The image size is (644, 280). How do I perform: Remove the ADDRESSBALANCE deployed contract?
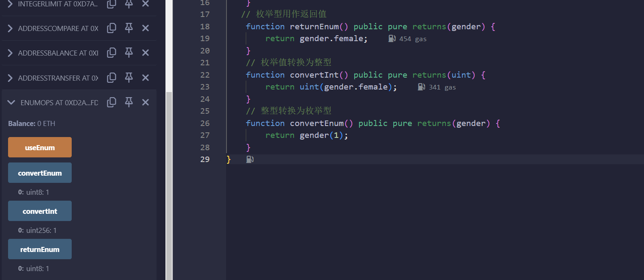pos(145,53)
